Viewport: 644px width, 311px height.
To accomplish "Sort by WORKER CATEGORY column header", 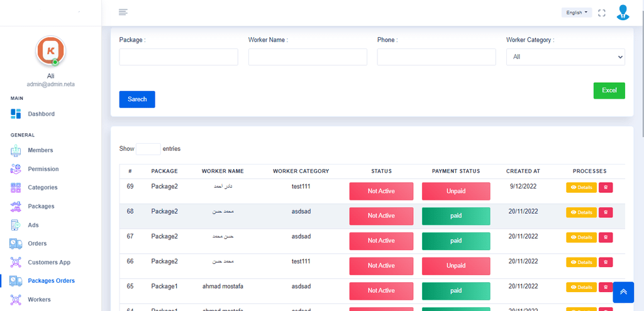I will (x=301, y=171).
